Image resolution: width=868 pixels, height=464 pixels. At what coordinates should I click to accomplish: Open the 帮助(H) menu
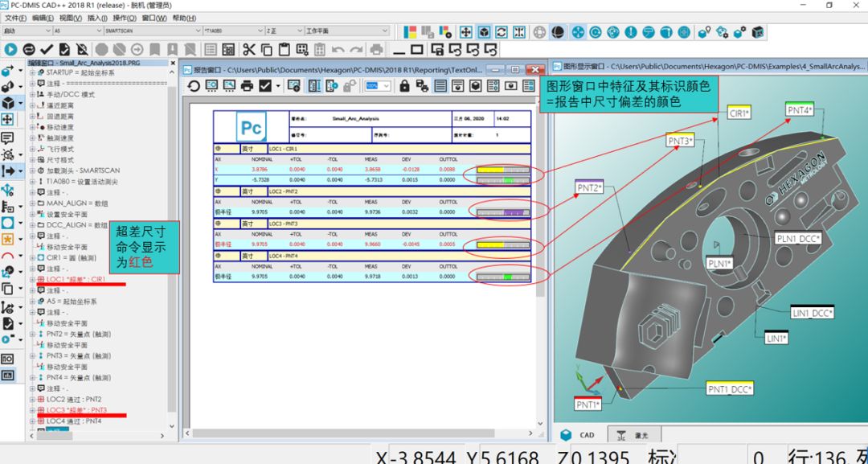point(183,18)
